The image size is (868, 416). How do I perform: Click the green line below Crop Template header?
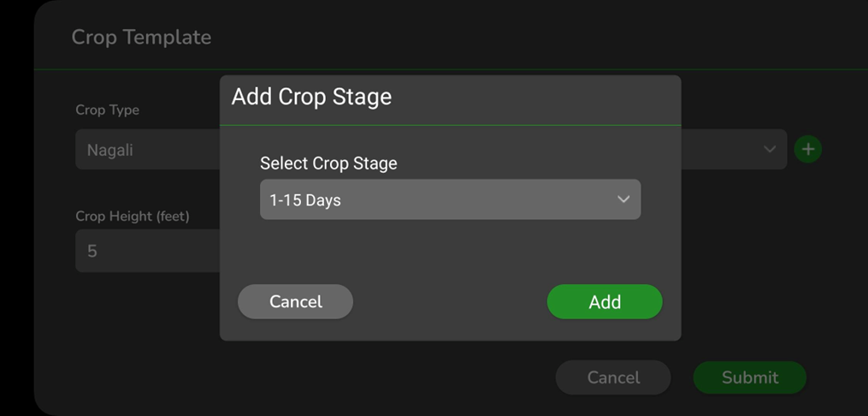pos(128,69)
